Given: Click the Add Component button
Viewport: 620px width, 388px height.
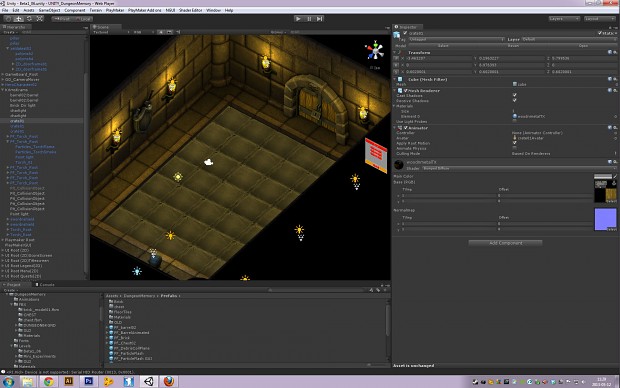Looking at the screenshot, I should (x=505, y=243).
